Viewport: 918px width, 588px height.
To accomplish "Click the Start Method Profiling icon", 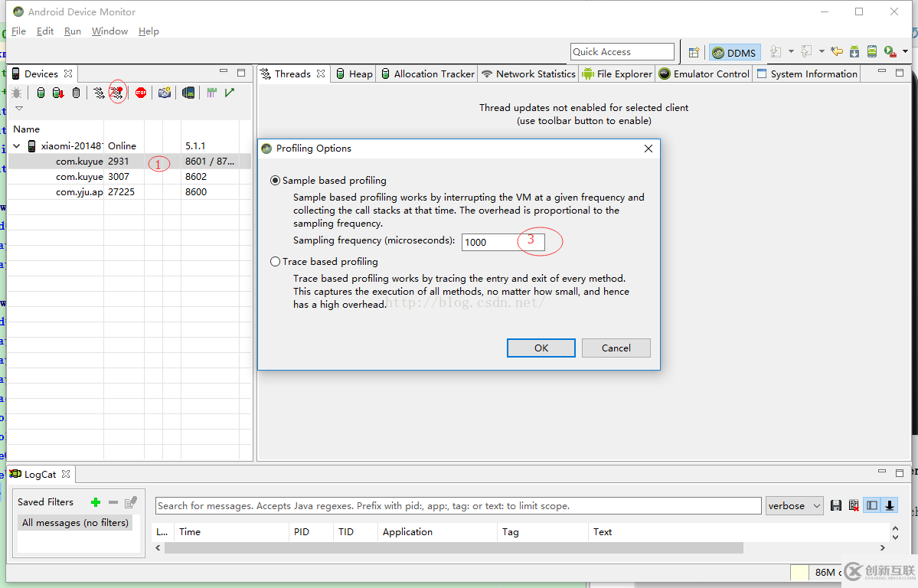I will 117,93.
